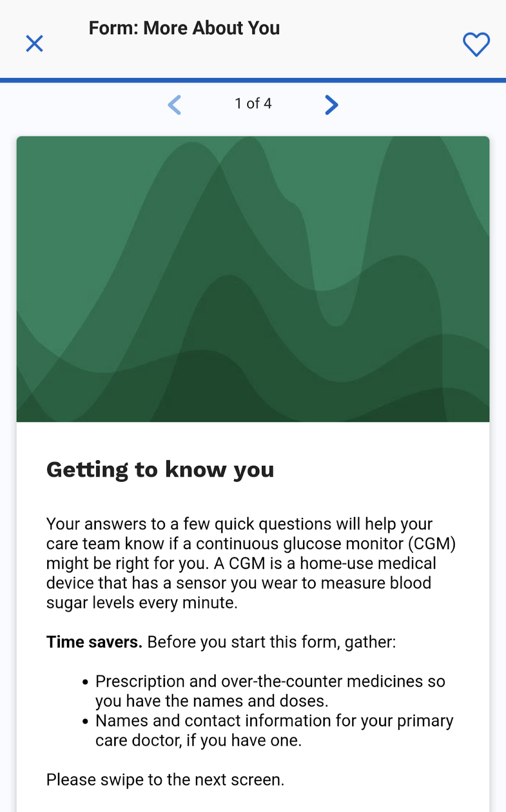This screenshot has width=506, height=812.
Task: Click the prescription medicines bullet item
Action: tap(270, 681)
